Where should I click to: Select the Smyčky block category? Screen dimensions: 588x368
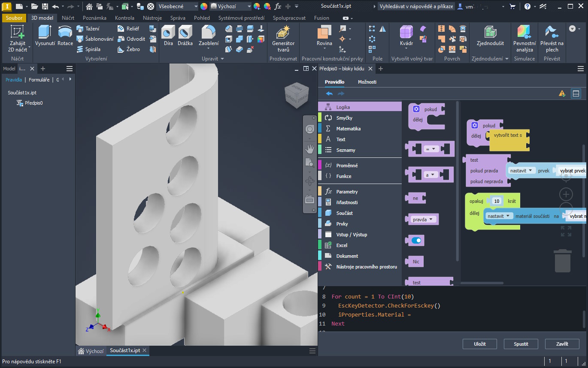coord(344,118)
